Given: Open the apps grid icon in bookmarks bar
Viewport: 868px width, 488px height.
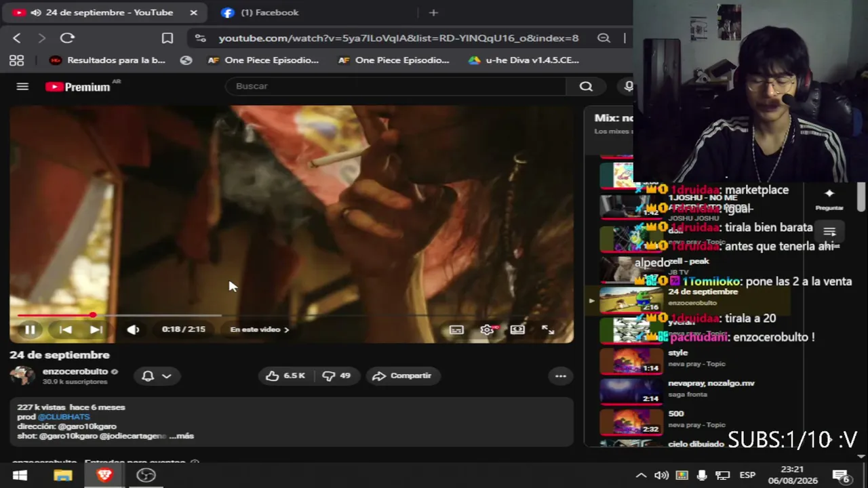Looking at the screenshot, I should [17, 60].
